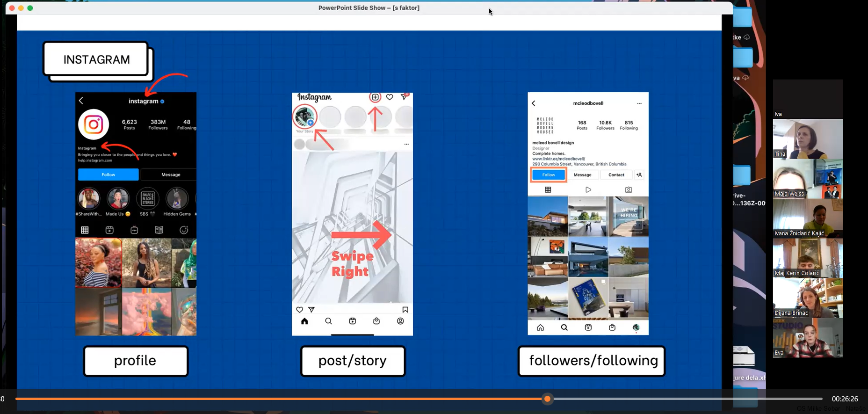
Task: Click Maja Weiss video thumbnail
Action: (x=808, y=179)
